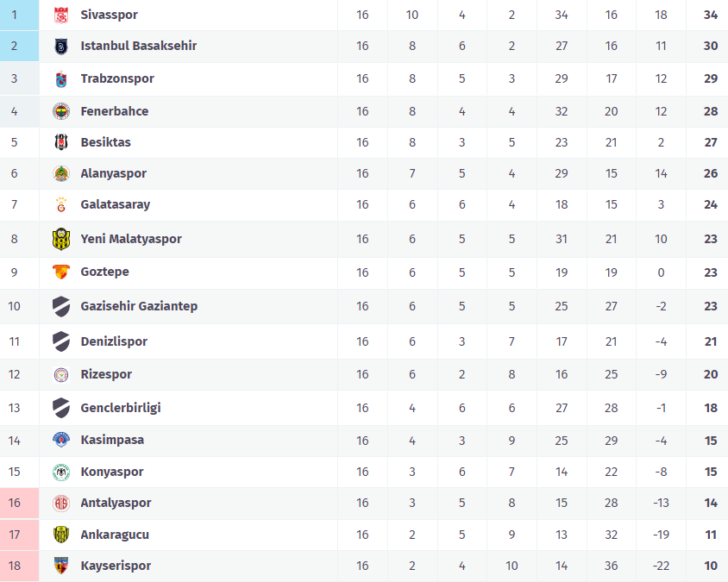Open the Alanyaspor team link
The width and height of the screenshot is (728, 582).
tap(113, 173)
